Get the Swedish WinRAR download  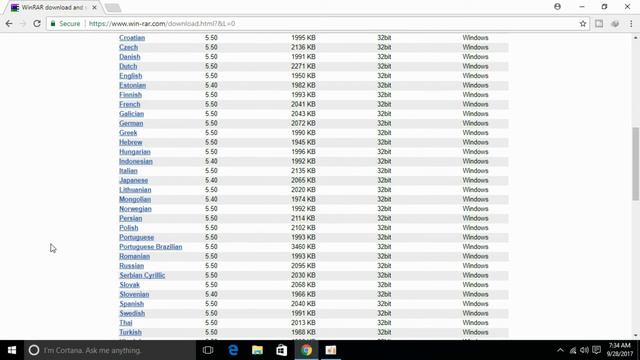(x=132, y=313)
